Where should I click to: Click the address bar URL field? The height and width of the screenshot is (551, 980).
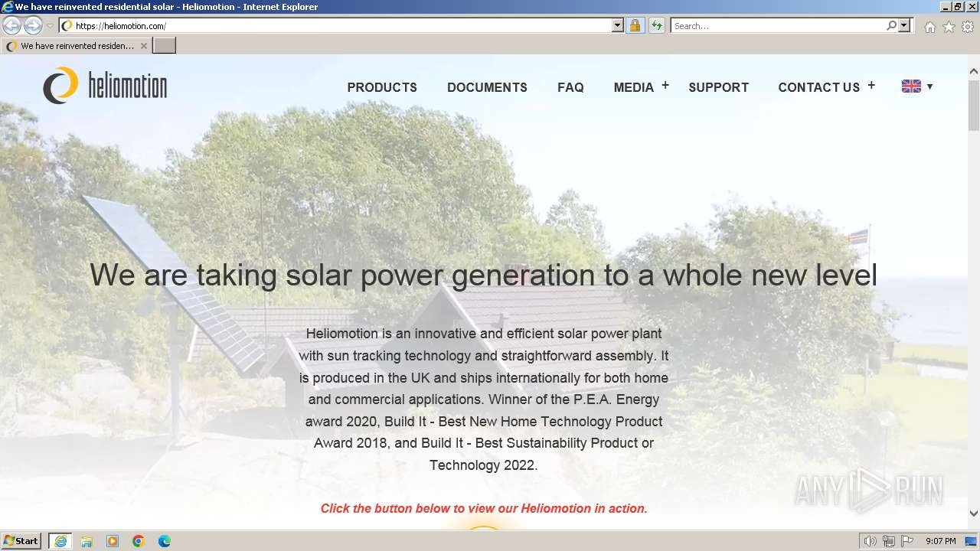point(335,25)
